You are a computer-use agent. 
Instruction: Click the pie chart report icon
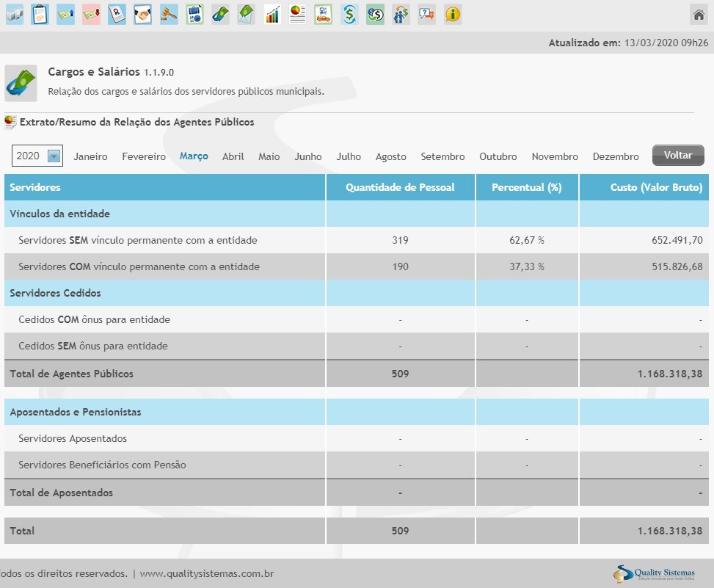click(x=297, y=14)
